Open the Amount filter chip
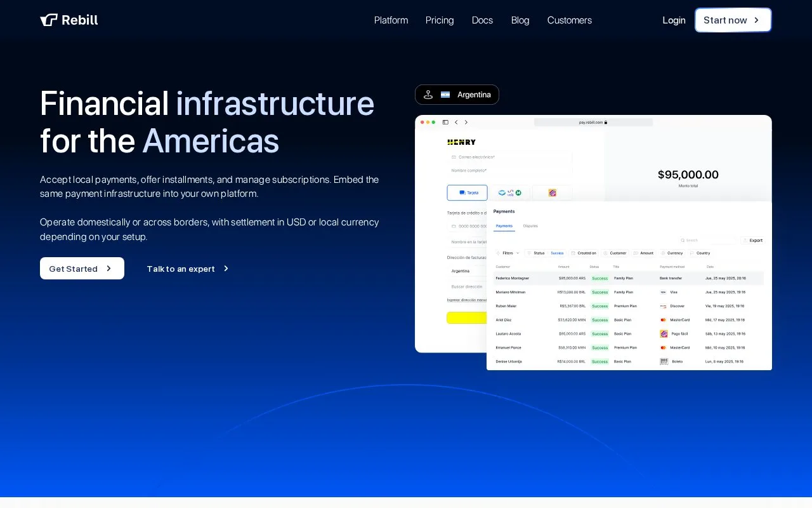Viewport: 812px width, 508px height. click(x=643, y=253)
